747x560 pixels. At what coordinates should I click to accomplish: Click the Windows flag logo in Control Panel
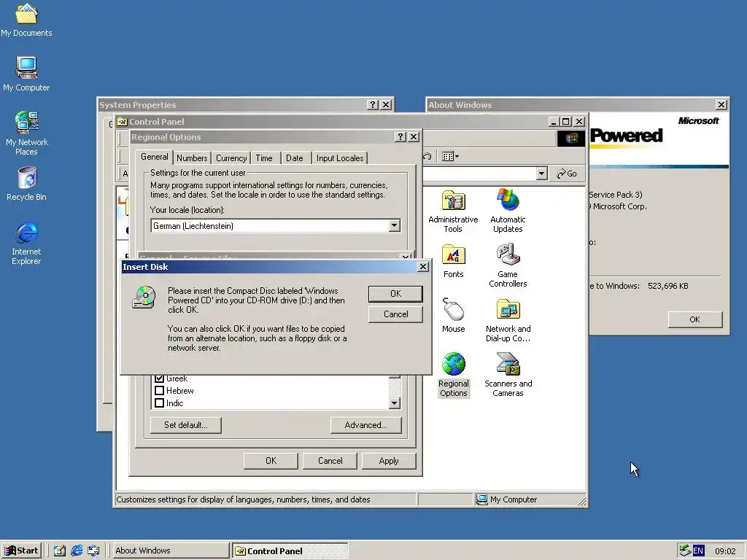[571, 139]
